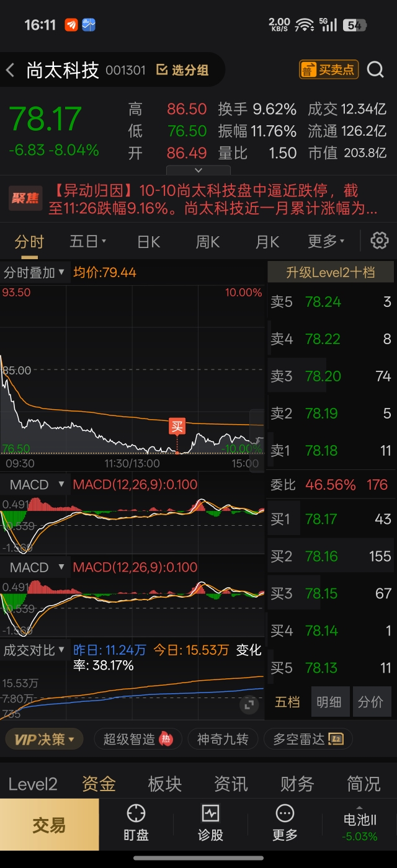Viewport: 397px width, 868px height.
Task: Add stock via 选分组 checkbox icon
Action: (x=161, y=70)
